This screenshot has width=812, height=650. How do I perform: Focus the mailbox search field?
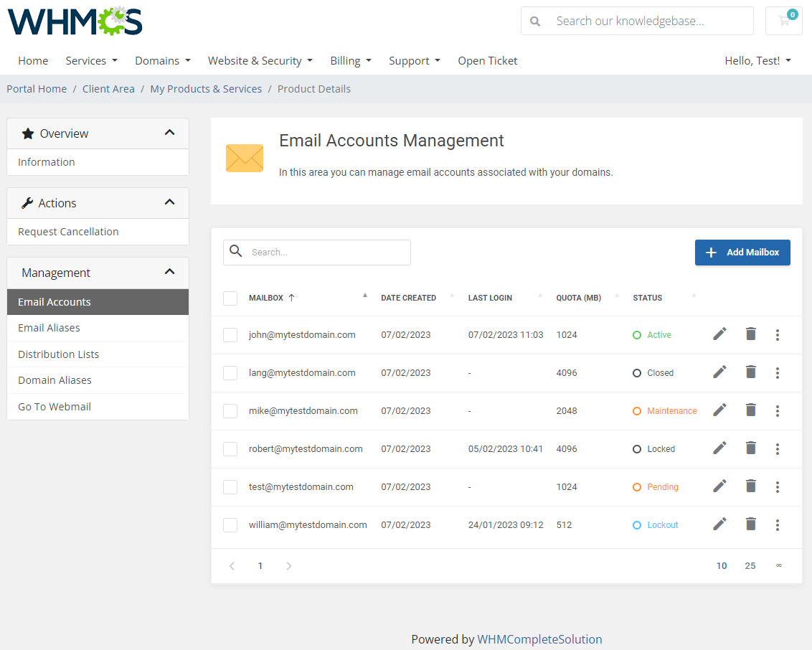click(x=326, y=253)
